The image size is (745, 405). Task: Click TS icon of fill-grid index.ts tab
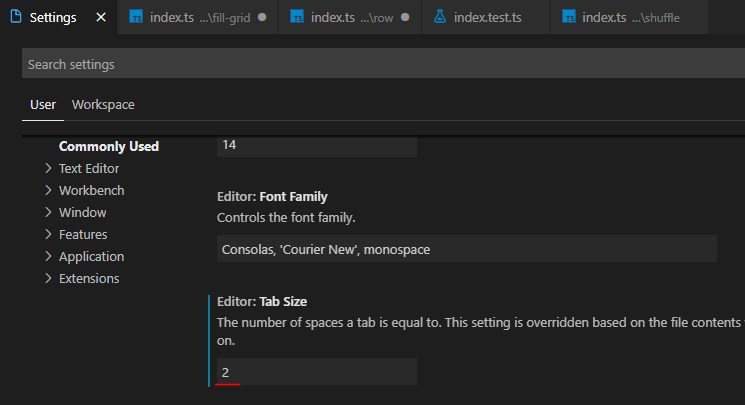pos(136,17)
